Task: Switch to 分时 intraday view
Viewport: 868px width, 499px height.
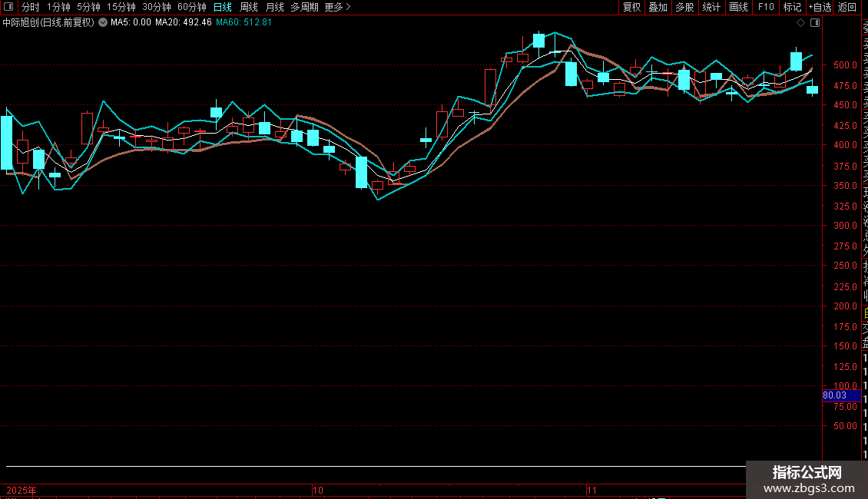Action: (x=31, y=7)
